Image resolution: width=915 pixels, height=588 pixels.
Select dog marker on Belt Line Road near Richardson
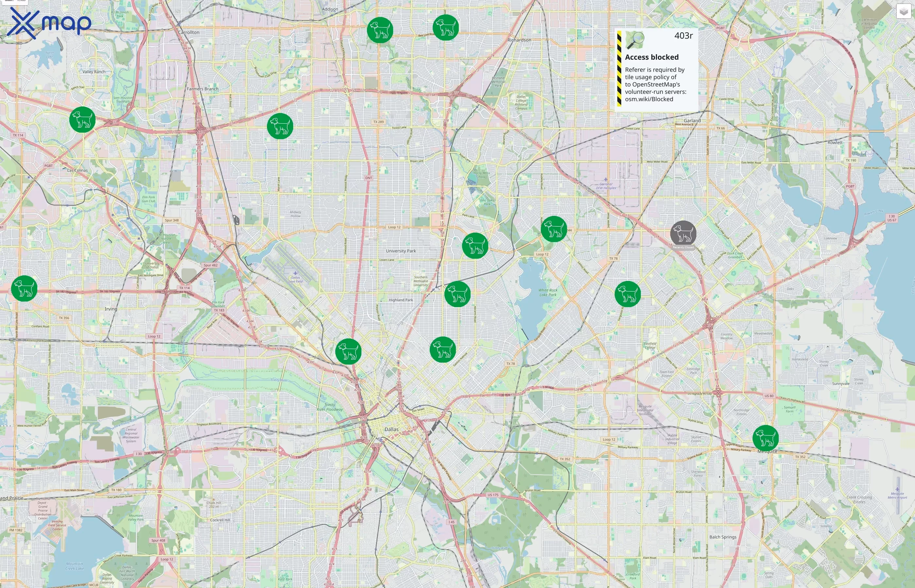[x=446, y=27]
